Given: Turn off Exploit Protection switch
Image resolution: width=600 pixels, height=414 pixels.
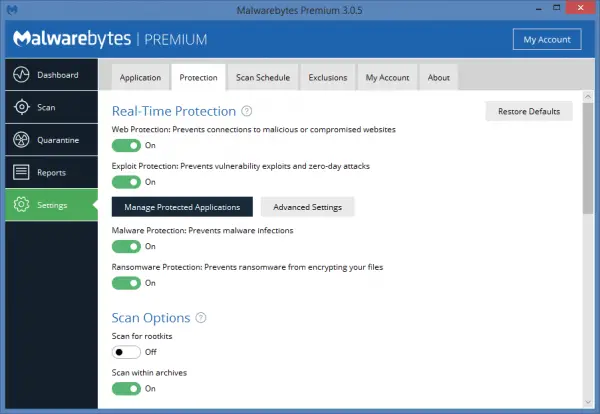Looking at the screenshot, I should tap(126, 182).
